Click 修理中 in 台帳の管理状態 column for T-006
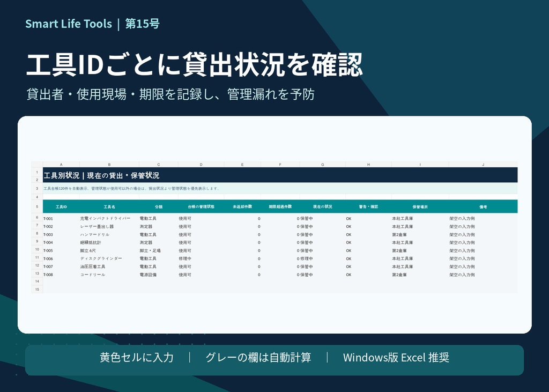 click(x=201, y=258)
